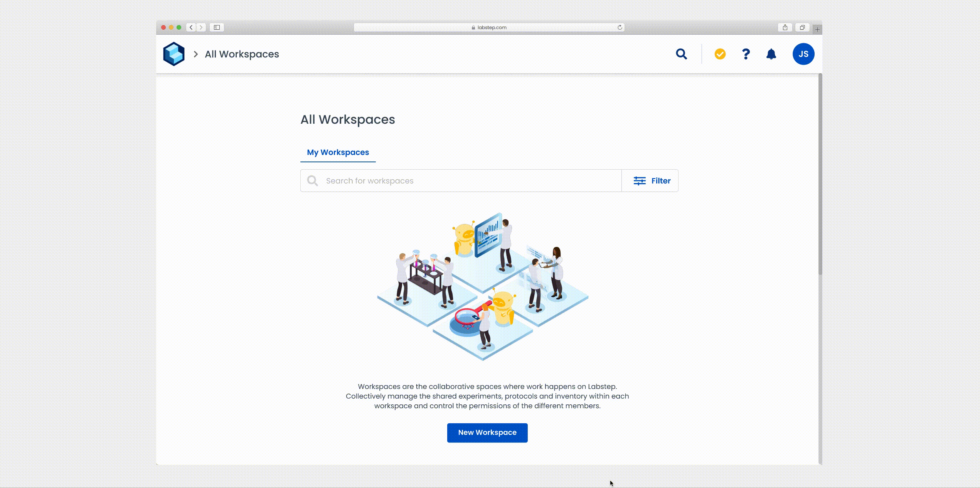Open notifications bell
The width and height of the screenshot is (980, 488).
[771, 54]
